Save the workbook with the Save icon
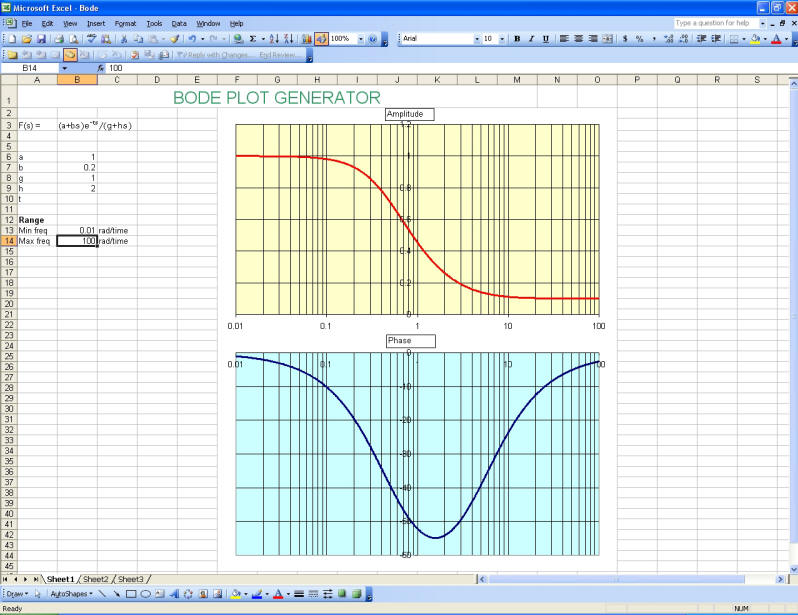The width and height of the screenshot is (798, 615). point(42,39)
